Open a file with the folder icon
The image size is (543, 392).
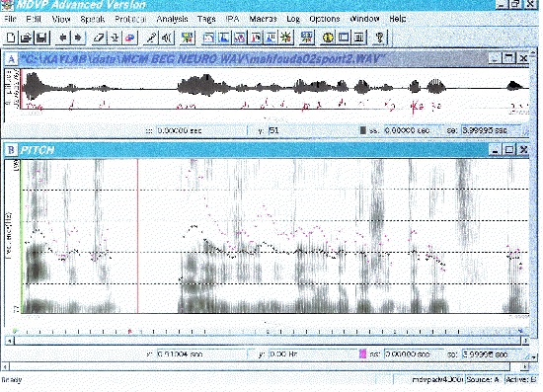[26, 38]
